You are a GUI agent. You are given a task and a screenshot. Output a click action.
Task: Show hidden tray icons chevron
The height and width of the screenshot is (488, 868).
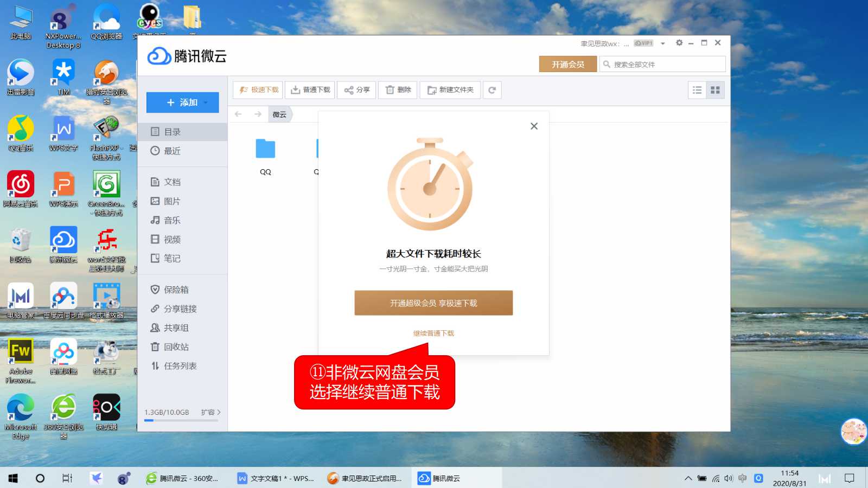coord(688,478)
